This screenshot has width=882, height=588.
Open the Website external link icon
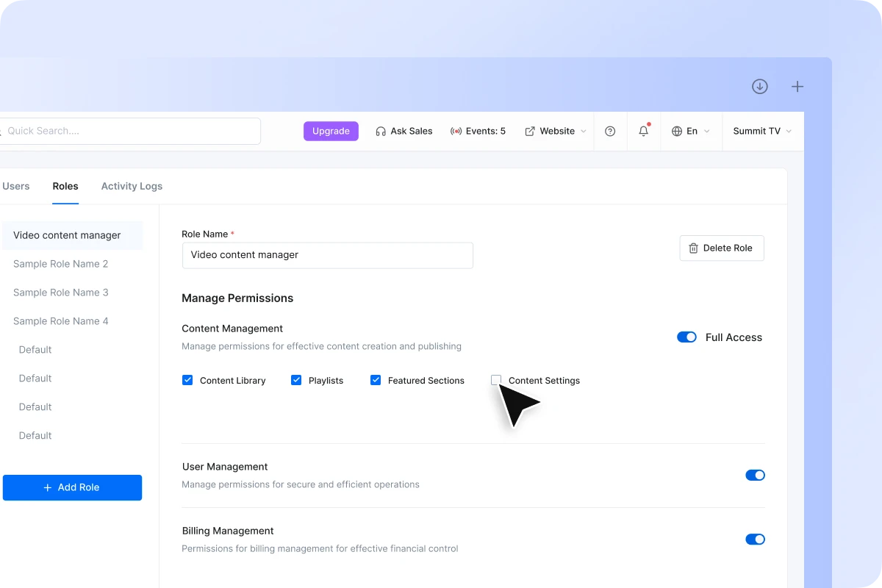[530, 131]
